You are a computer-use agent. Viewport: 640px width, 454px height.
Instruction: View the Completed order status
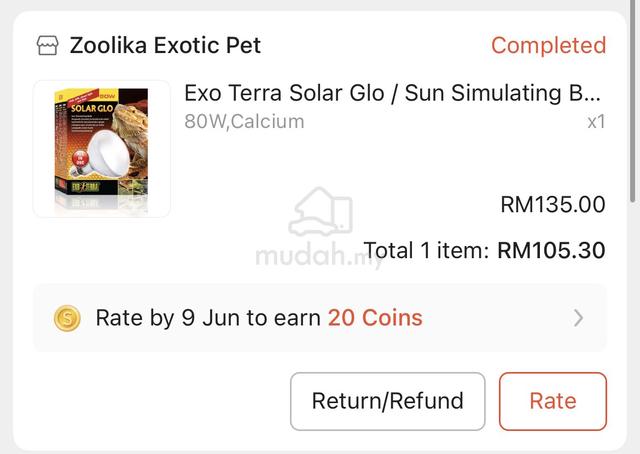click(x=549, y=45)
